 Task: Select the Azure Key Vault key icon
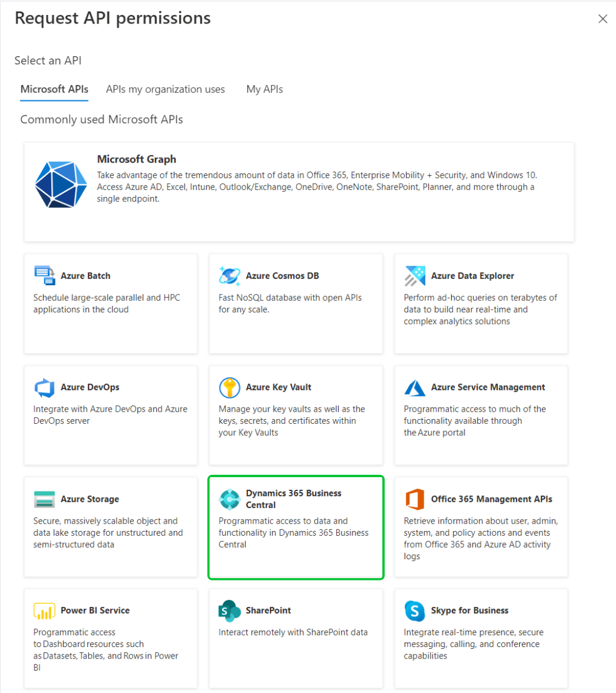click(x=230, y=388)
